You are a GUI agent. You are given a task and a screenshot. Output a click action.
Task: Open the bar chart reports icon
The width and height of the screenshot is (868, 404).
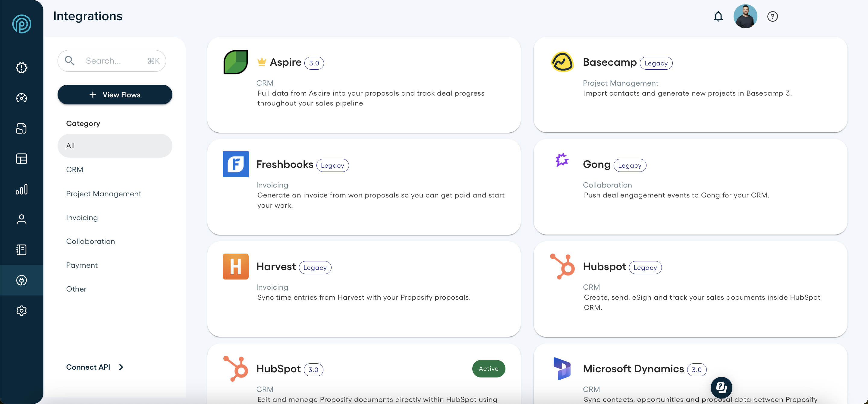tap(22, 189)
